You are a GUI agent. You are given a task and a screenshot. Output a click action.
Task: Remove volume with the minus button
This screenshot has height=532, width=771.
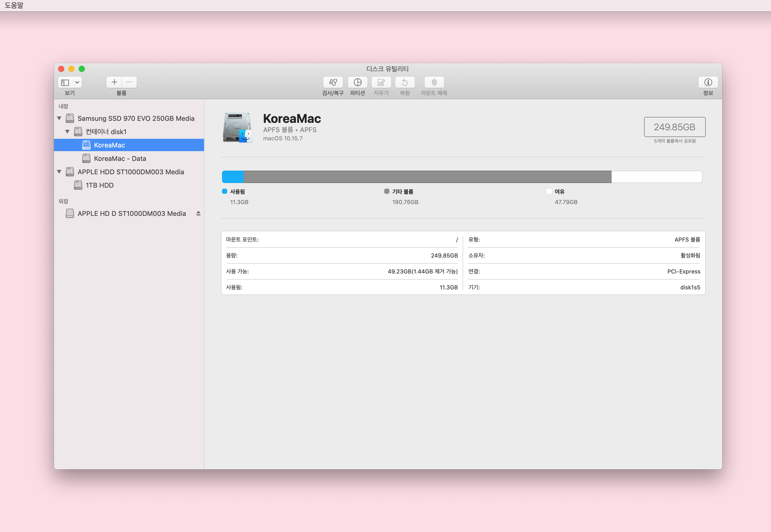click(x=129, y=82)
